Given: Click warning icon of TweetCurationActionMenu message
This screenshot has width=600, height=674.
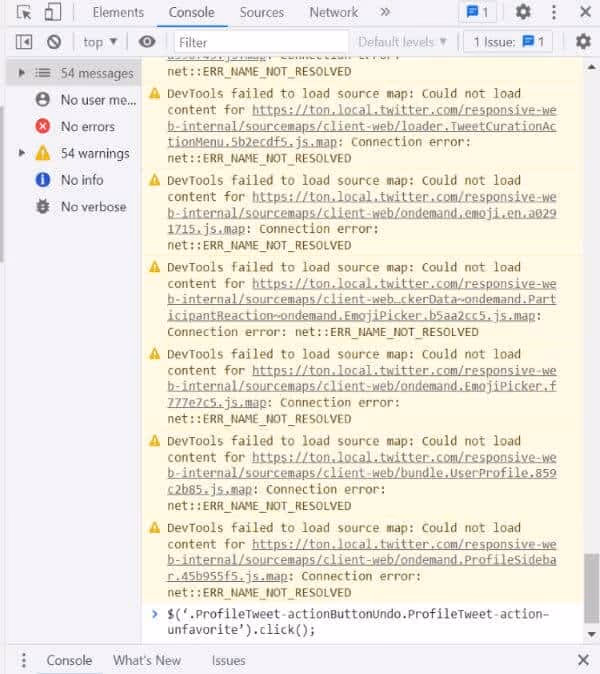Looking at the screenshot, I should tap(154, 93).
